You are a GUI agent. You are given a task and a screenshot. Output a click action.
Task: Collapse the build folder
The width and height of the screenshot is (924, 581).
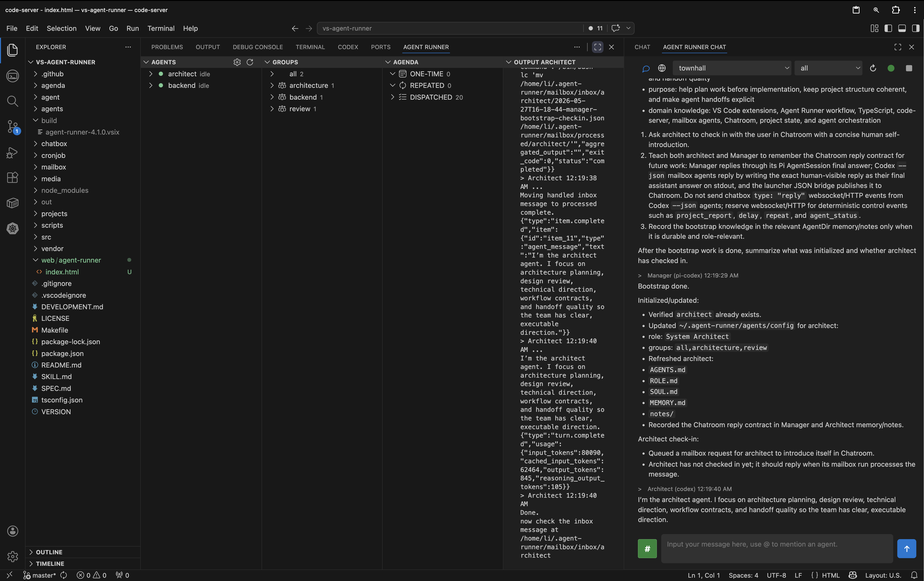click(x=35, y=121)
